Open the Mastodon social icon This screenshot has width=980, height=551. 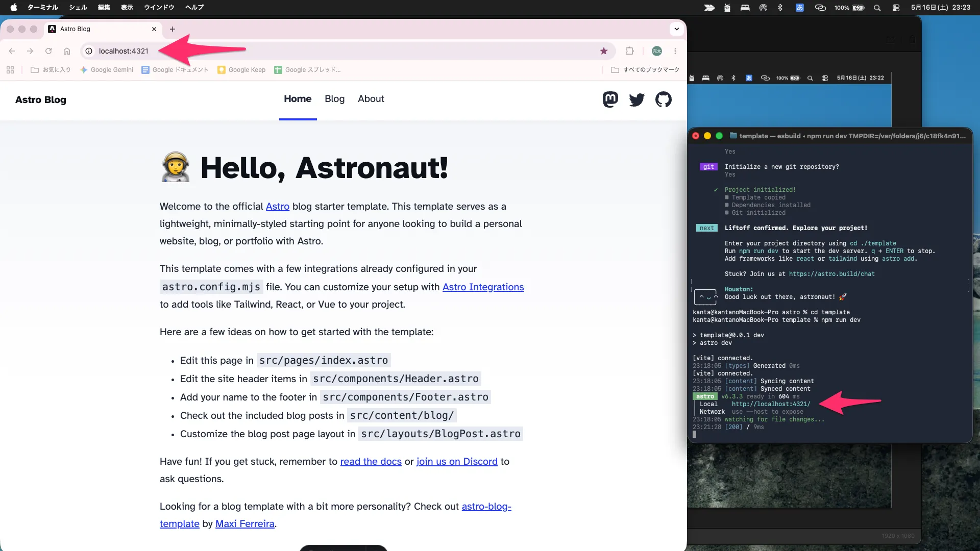pos(610,99)
